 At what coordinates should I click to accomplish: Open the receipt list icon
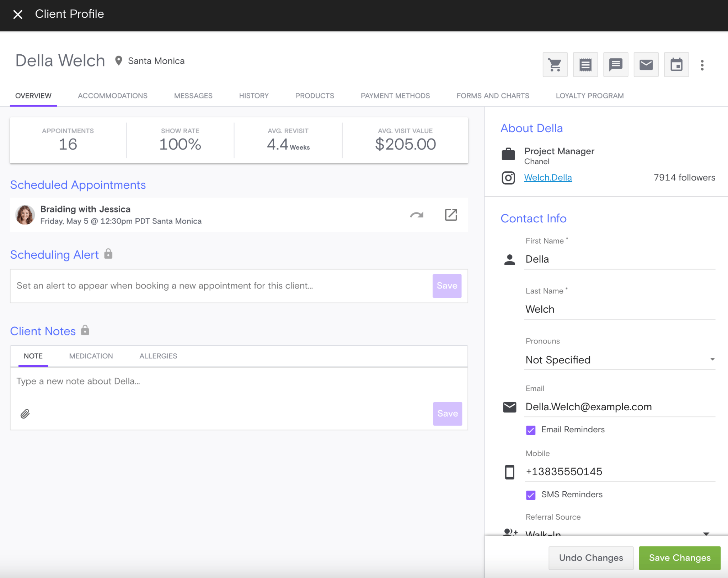(585, 65)
